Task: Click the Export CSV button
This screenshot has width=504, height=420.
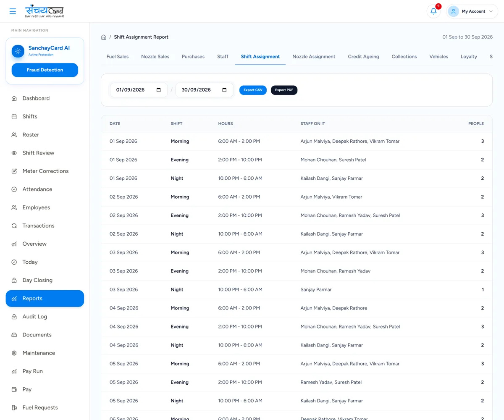Action: [253, 90]
